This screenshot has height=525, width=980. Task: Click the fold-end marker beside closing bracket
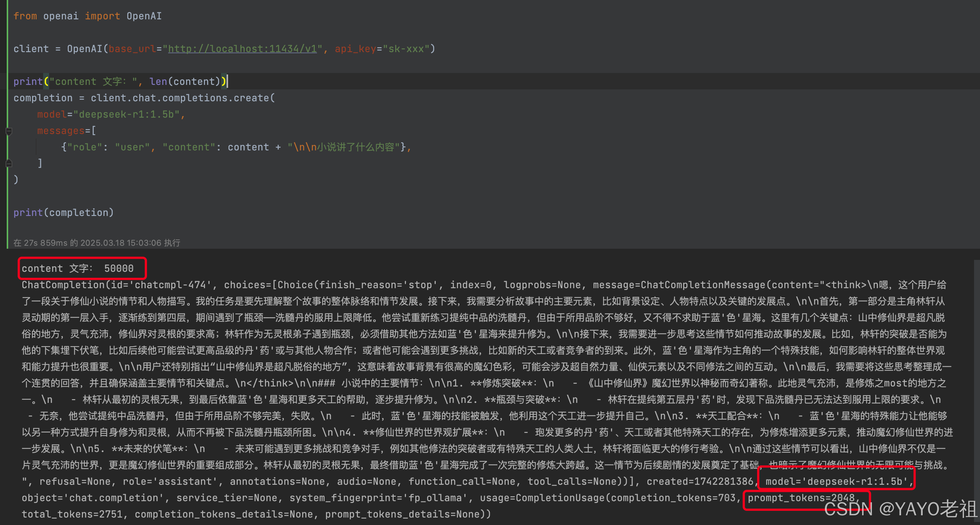click(9, 163)
